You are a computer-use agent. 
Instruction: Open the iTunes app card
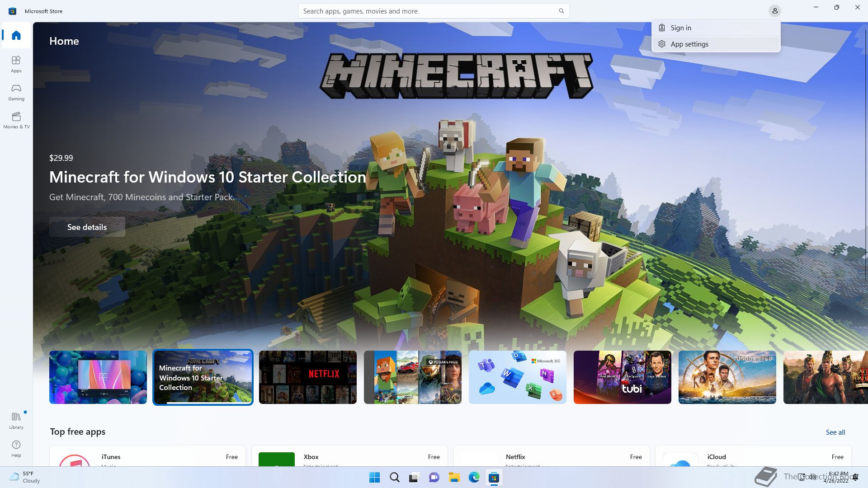point(147,456)
